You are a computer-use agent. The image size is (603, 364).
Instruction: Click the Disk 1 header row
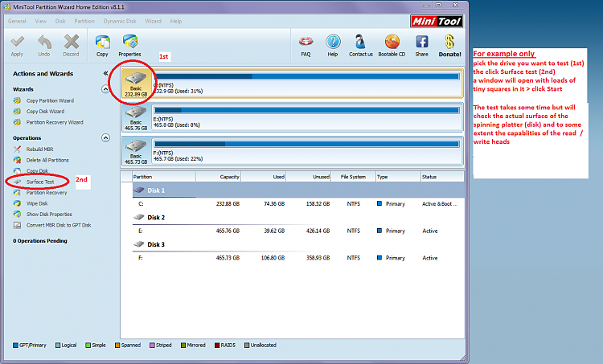pyautogui.click(x=298, y=190)
